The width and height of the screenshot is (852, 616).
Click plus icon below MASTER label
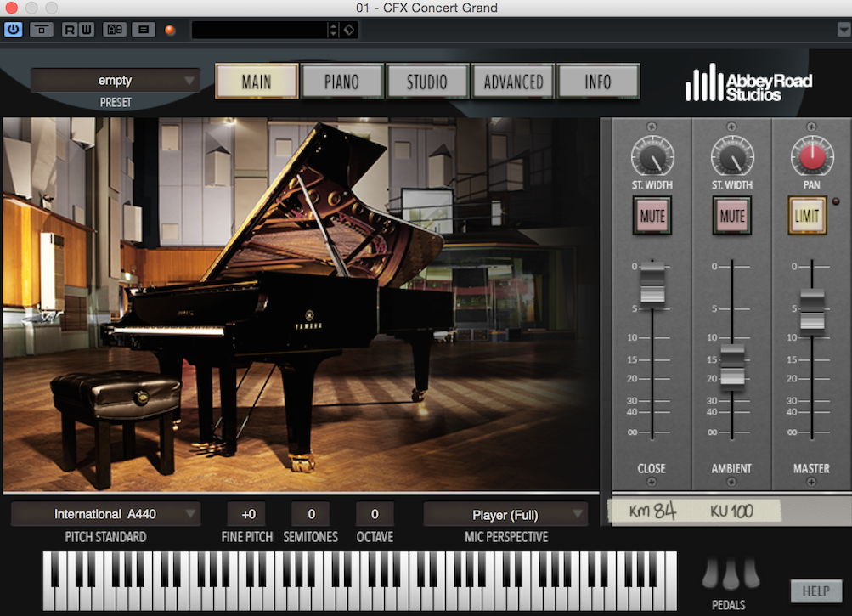pos(811,482)
